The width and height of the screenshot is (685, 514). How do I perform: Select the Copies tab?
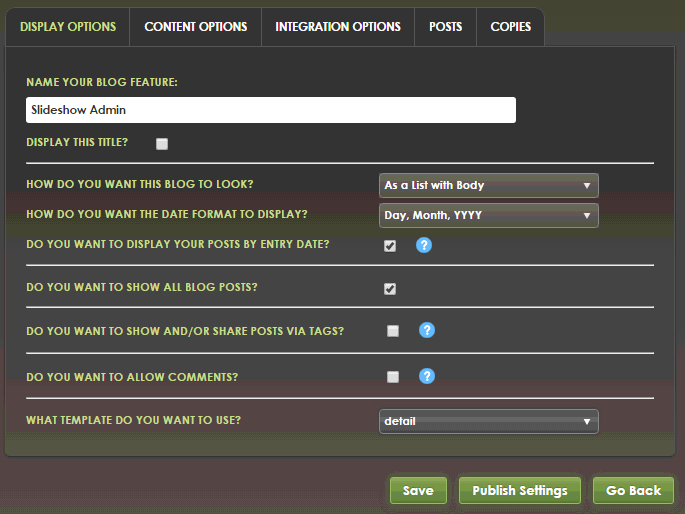click(x=510, y=27)
